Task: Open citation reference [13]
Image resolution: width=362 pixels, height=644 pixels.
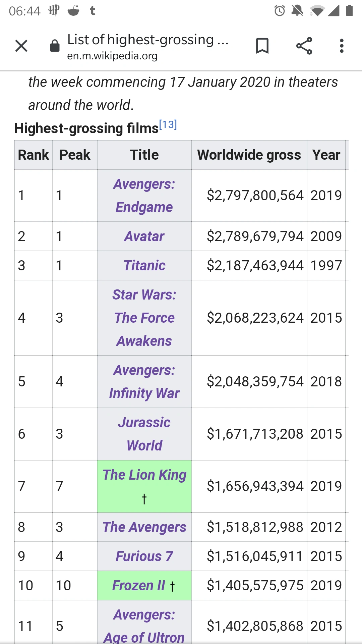Action: tap(168, 125)
